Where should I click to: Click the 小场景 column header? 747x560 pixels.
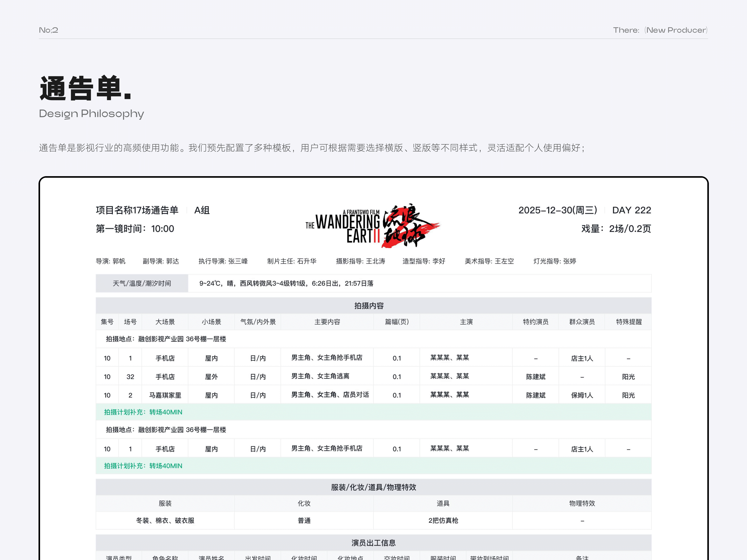point(211,322)
